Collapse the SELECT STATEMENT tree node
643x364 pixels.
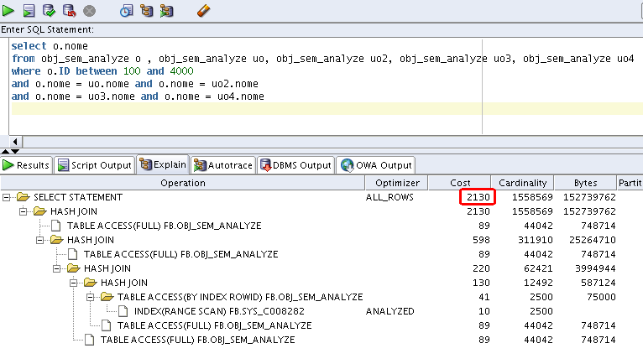click(x=8, y=197)
